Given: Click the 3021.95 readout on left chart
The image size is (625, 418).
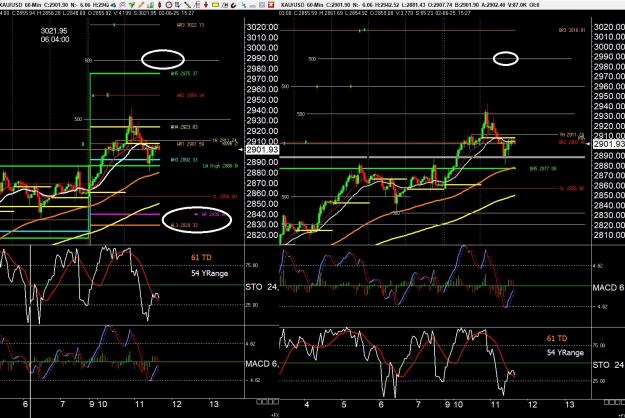Looking at the screenshot, I should pyautogui.click(x=54, y=31).
